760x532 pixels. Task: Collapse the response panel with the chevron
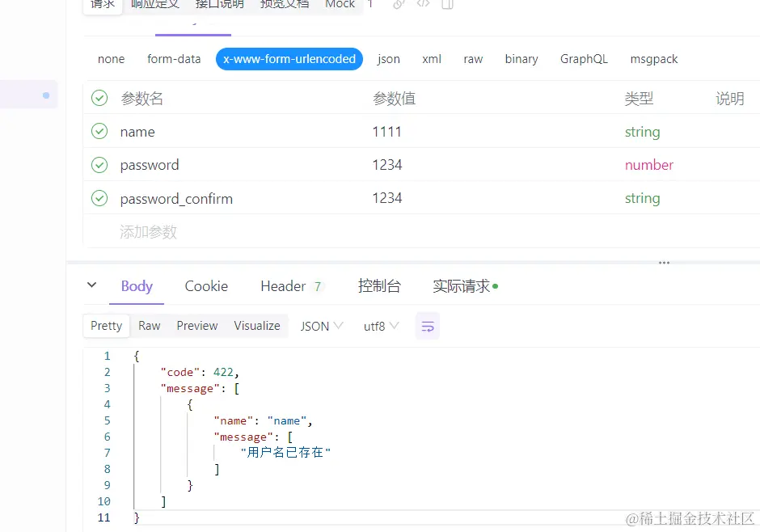91,285
